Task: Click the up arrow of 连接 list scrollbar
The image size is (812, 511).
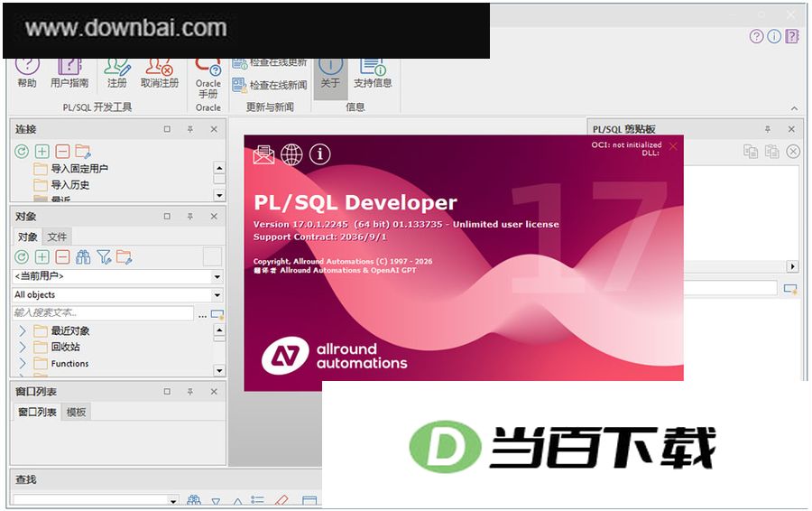Action: click(x=219, y=168)
